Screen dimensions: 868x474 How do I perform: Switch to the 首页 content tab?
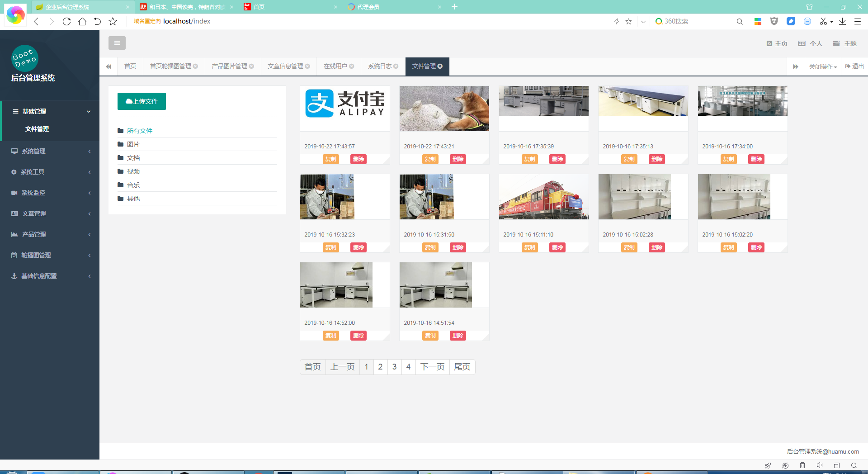[130, 66]
